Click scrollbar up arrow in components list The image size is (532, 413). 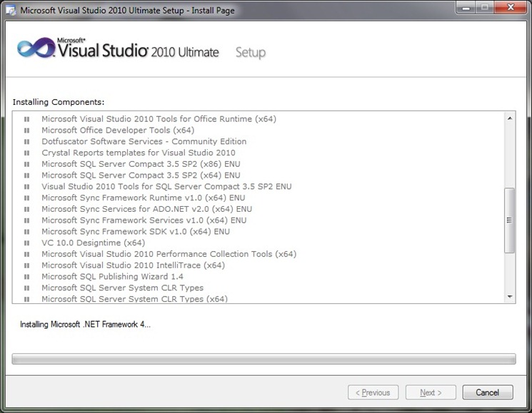tap(510, 118)
